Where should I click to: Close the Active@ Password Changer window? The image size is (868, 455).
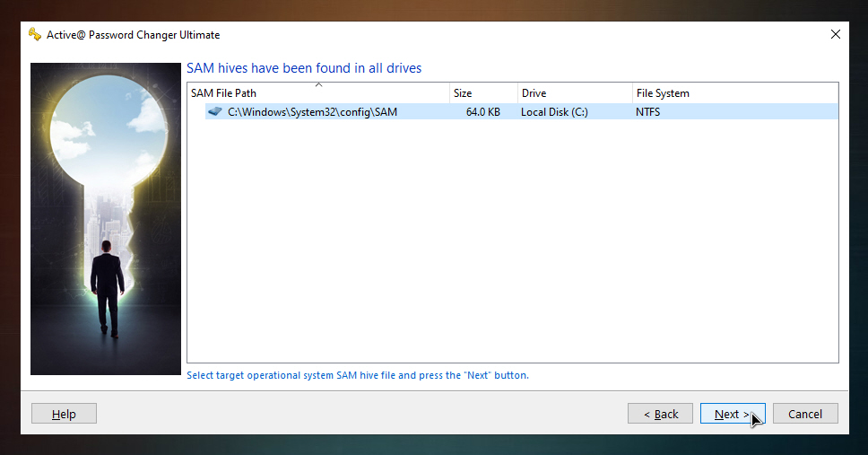point(836,34)
